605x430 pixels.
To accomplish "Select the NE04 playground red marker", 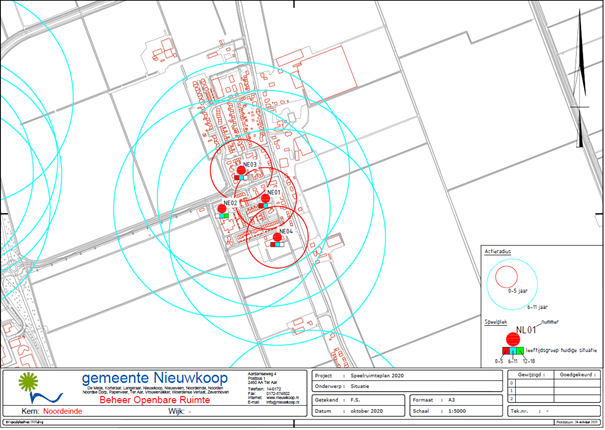I will coord(277,237).
